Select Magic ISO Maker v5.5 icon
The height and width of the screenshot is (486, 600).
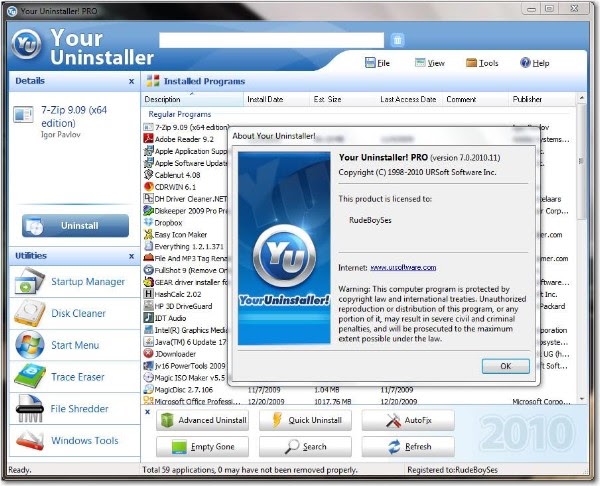(x=148, y=378)
